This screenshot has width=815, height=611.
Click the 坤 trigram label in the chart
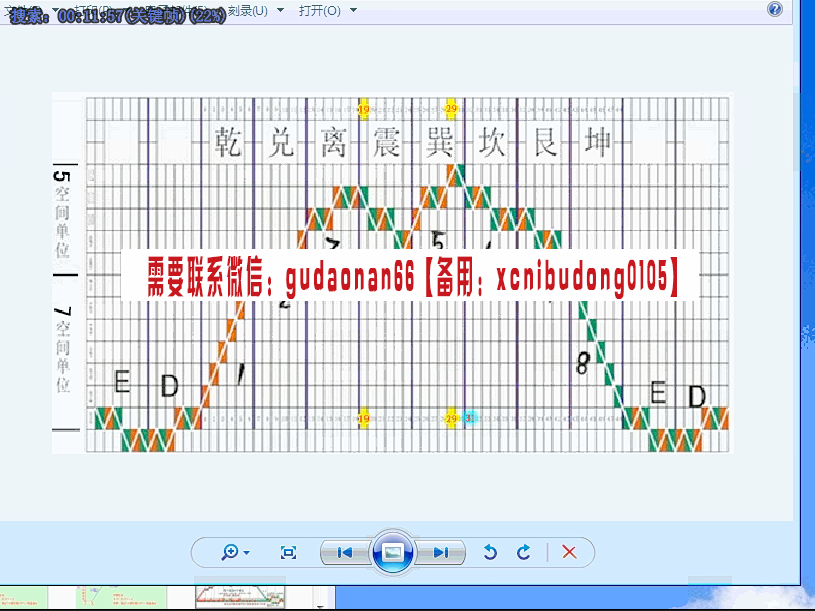click(598, 142)
